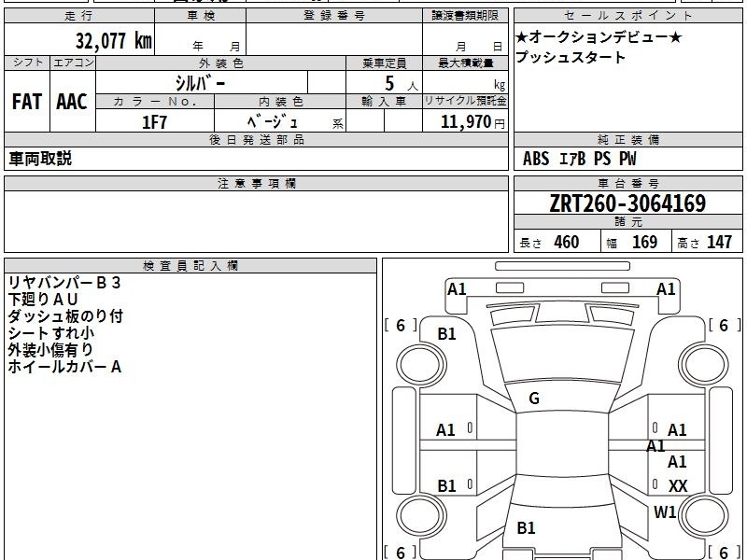Select the FAT shift value
This screenshot has width=747, height=560.
(27, 102)
